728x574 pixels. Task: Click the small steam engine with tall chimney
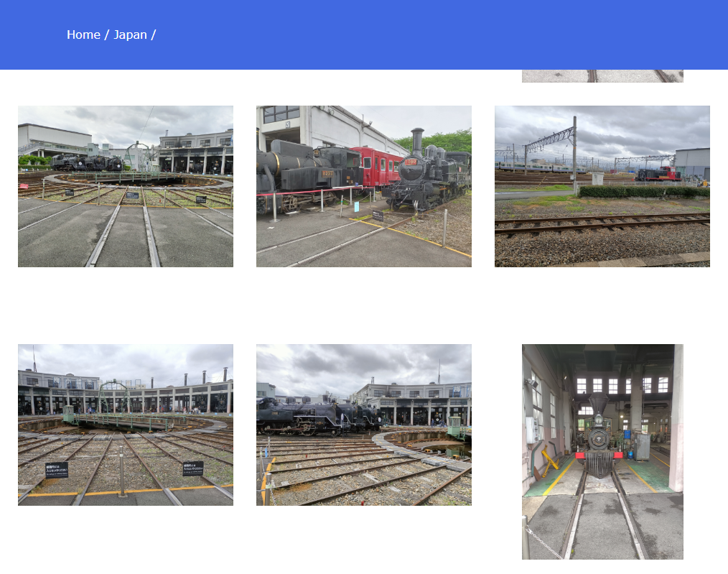[x=425, y=174]
